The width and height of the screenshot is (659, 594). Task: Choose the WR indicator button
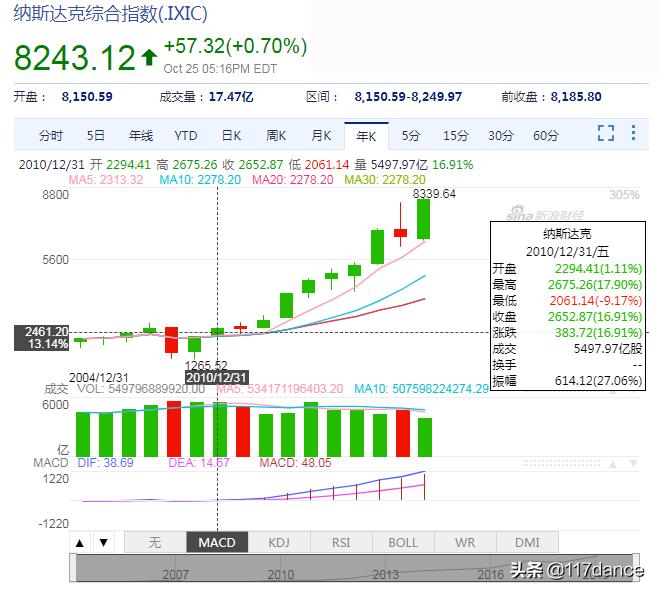coord(465,542)
